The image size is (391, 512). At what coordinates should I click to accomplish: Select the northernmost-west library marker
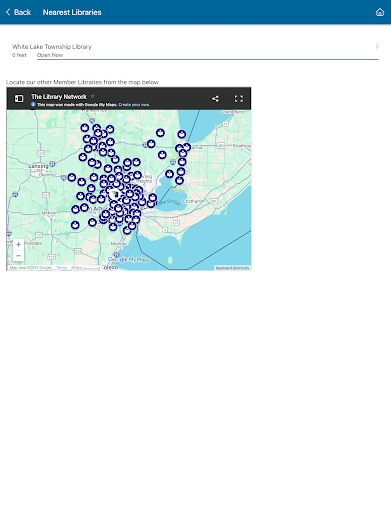click(x=85, y=128)
